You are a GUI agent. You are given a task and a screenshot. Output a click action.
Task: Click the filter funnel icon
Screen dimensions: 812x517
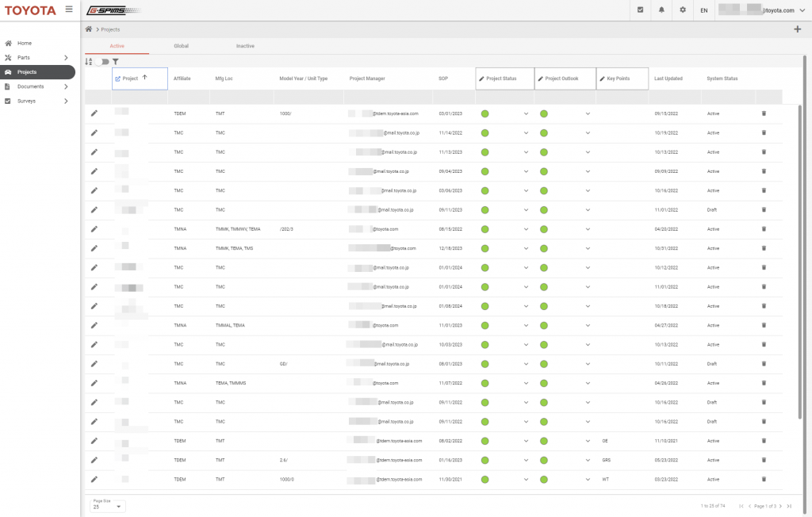click(116, 62)
